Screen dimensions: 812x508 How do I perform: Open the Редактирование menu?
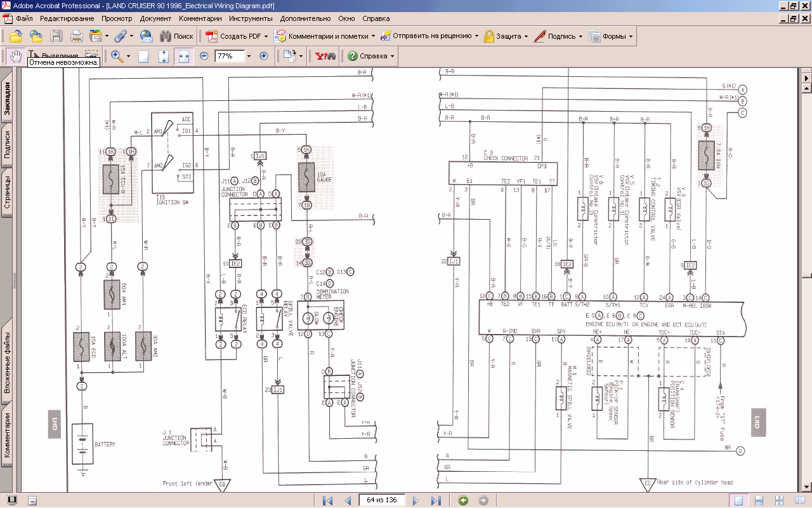click(x=67, y=18)
